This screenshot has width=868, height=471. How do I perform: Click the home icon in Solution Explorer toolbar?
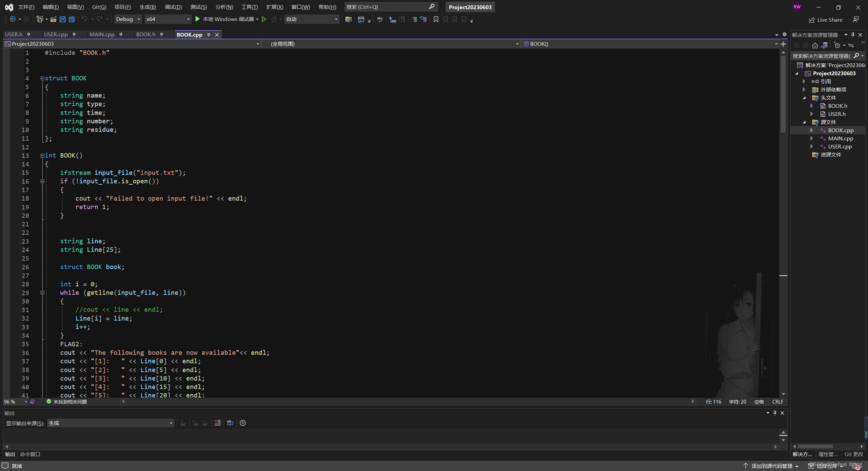[815, 45]
